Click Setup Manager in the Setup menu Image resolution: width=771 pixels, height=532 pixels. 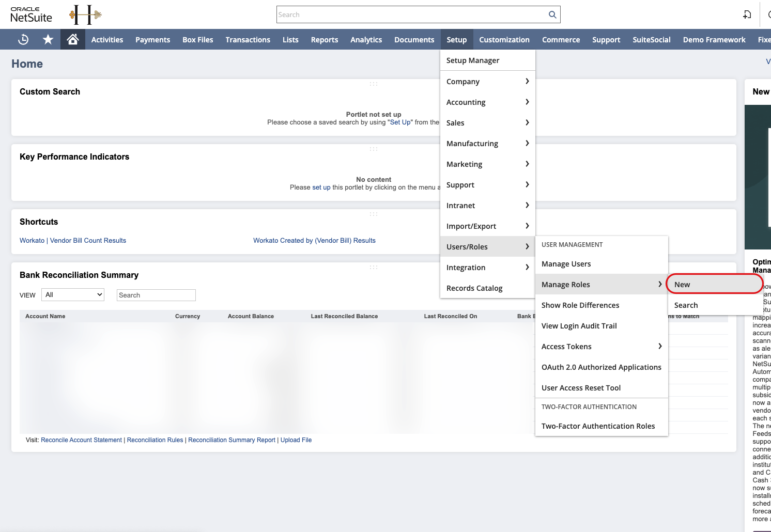click(x=472, y=60)
